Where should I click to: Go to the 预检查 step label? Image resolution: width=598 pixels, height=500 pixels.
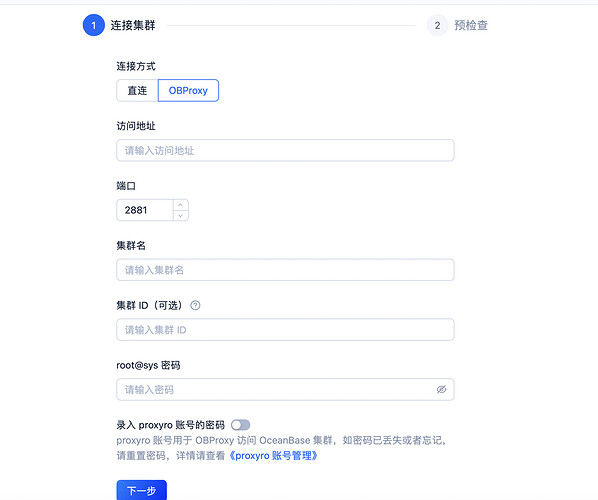[471, 25]
